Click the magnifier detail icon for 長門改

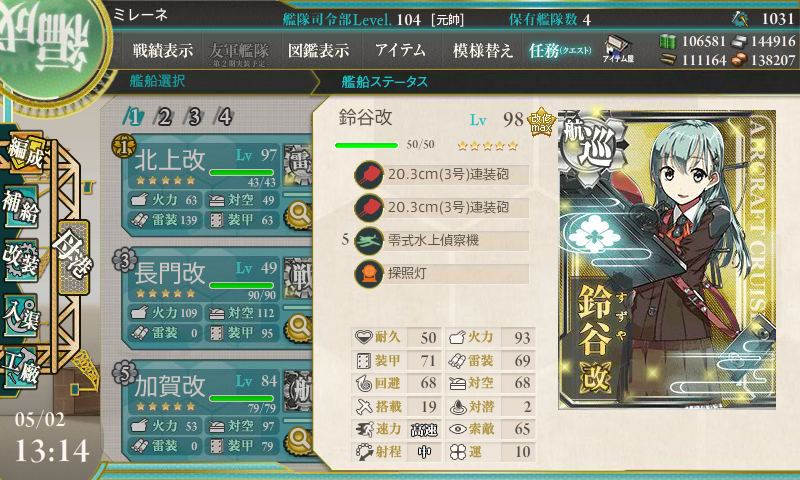(299, 327)
